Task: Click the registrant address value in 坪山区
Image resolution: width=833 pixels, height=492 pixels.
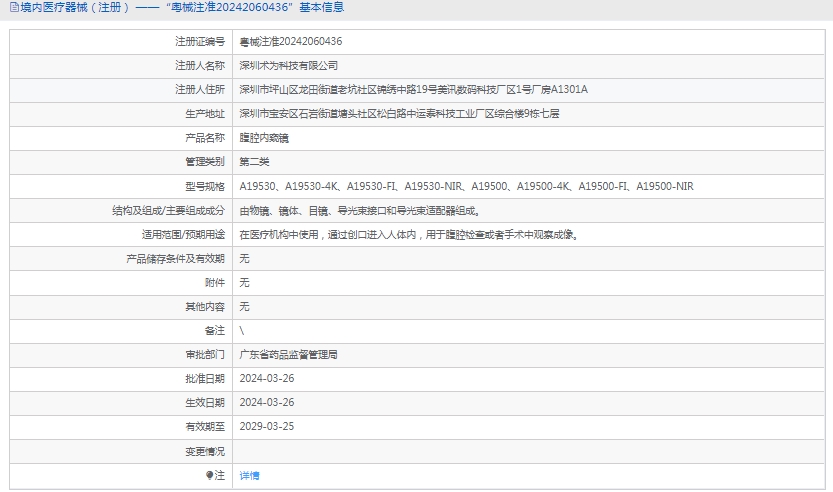Action: click(x=413, y=90)
